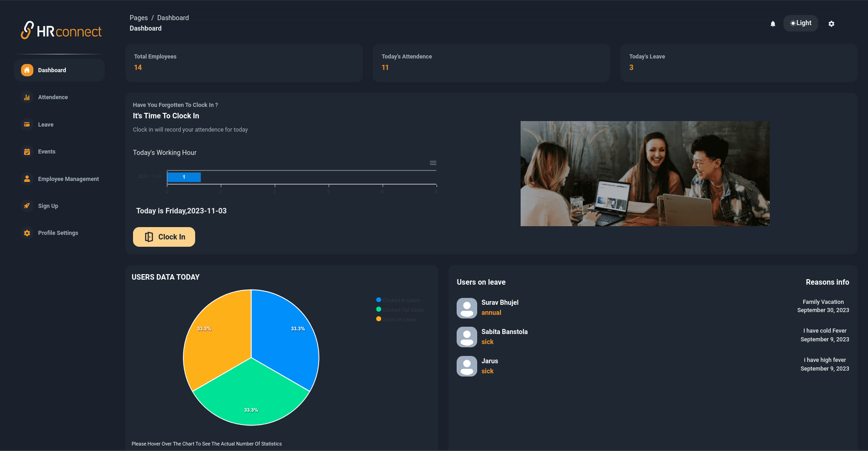Click the settings gear in the top bar
The width and height of the screenshot is (868, 451).
(x=831, y=23)
